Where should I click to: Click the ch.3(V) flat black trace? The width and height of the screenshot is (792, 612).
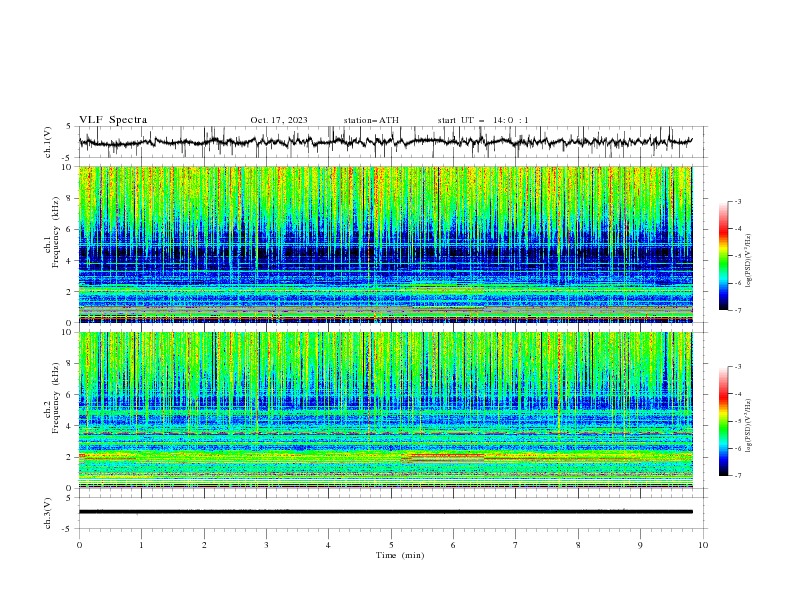click(x=386, y=512)
